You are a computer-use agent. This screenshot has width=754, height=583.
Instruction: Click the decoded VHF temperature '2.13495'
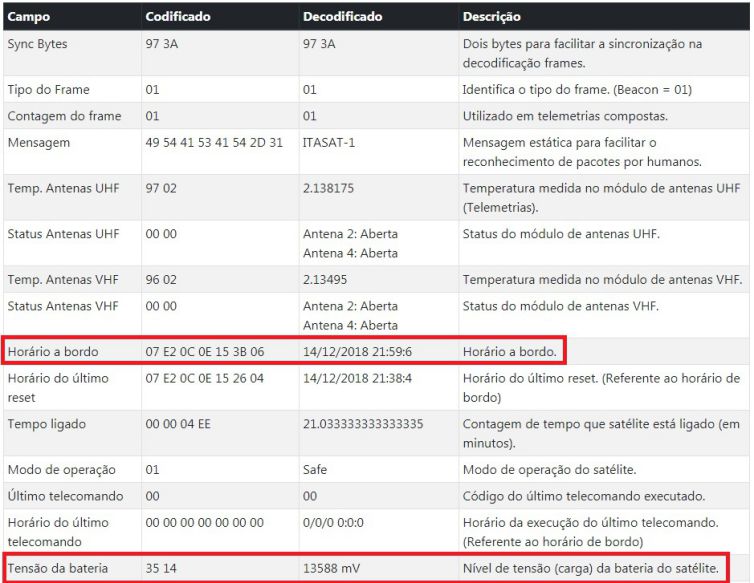[325, 279]
